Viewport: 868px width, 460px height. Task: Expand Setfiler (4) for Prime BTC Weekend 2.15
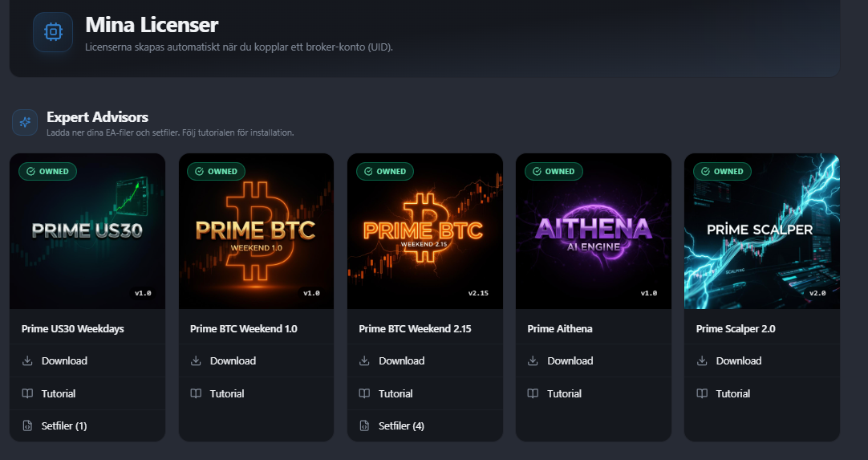(425, 425)
